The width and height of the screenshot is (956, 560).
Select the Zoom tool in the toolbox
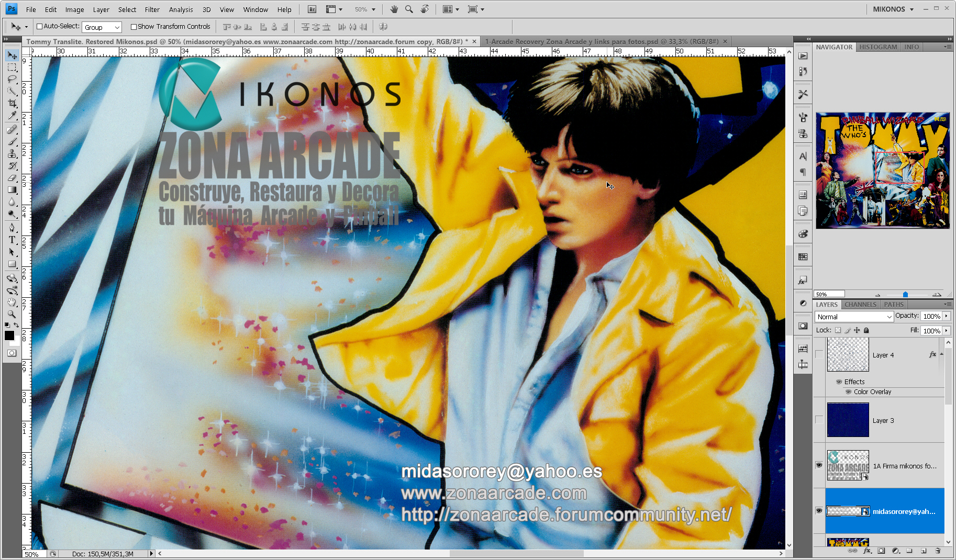12,315
